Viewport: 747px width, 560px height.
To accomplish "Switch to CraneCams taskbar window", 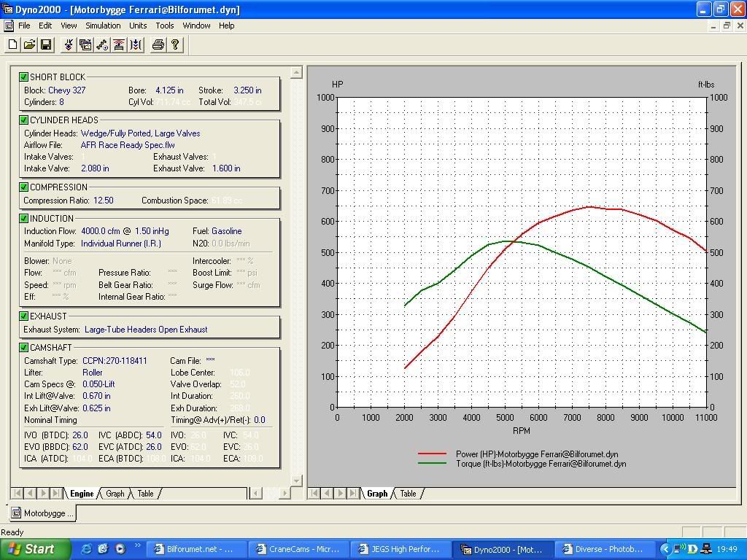I will coord(298,549).
